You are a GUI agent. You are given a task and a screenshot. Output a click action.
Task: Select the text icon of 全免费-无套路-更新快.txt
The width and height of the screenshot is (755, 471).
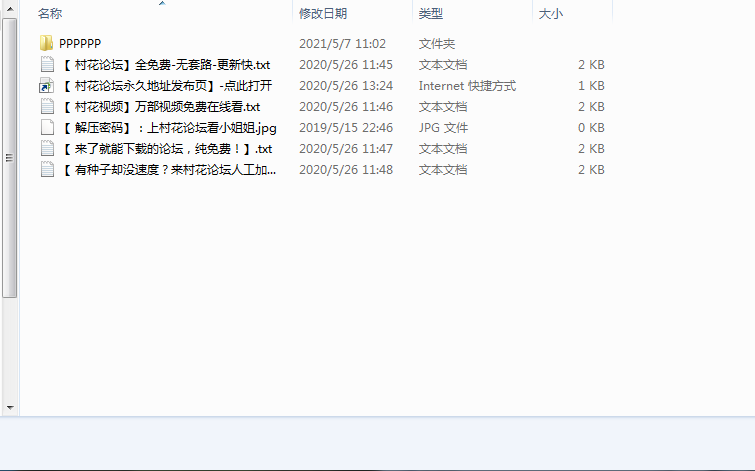[x=46, y=65]
